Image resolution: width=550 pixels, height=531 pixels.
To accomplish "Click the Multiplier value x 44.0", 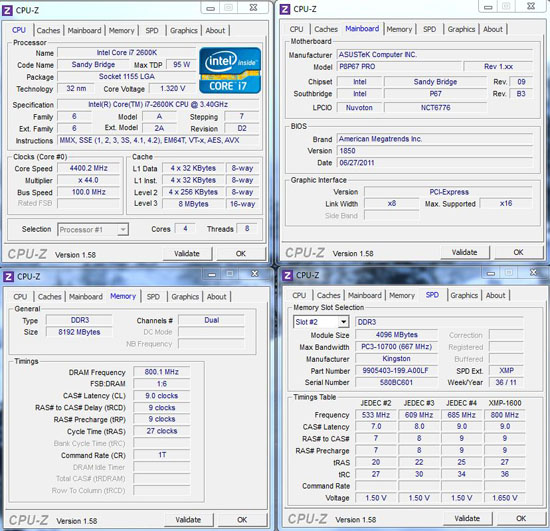I will tap(88, 180).
